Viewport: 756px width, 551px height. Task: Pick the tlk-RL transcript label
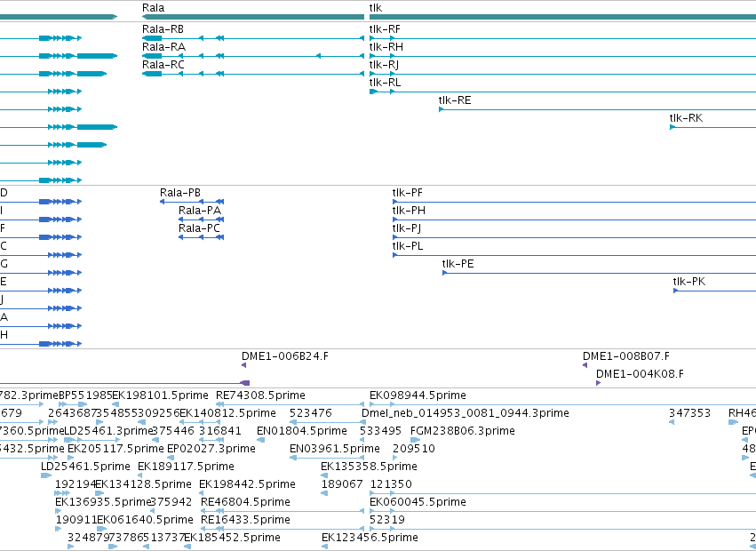[385, 83]
